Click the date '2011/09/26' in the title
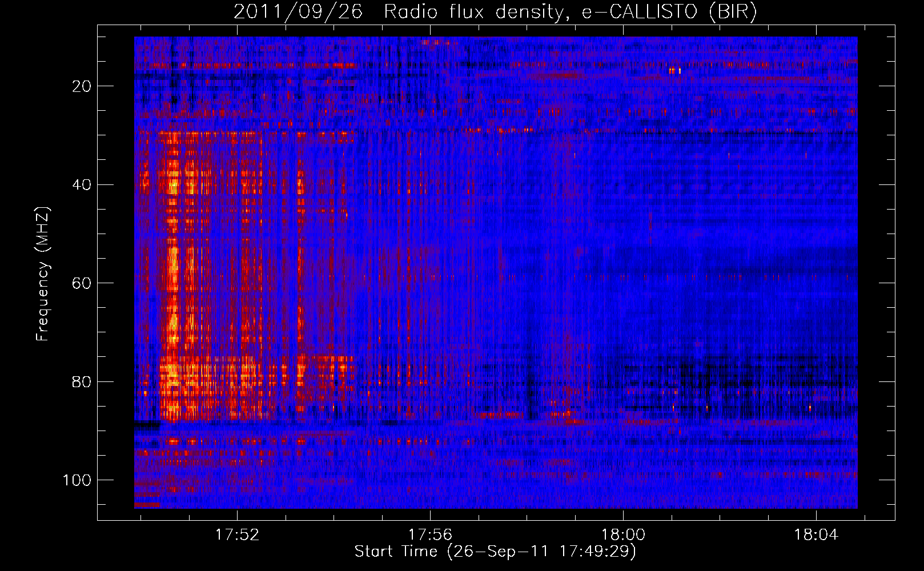Screen dimensions: 924x571 (298, 12)
